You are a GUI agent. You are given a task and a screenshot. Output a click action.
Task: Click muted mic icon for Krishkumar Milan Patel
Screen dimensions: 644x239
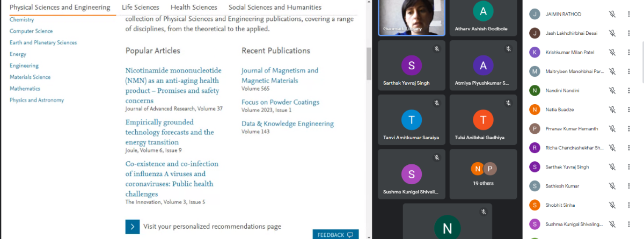pos(612,52)
